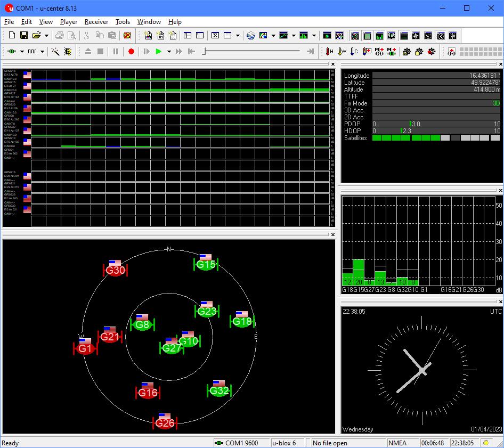This screenshot has height=448, width=504.
Task: Click the sigma Statistic view icon
Action: coord(215,36)
